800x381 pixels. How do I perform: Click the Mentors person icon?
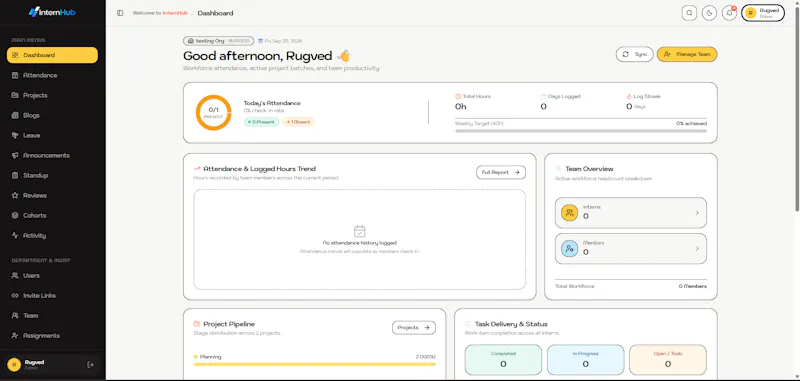[569, 249]
